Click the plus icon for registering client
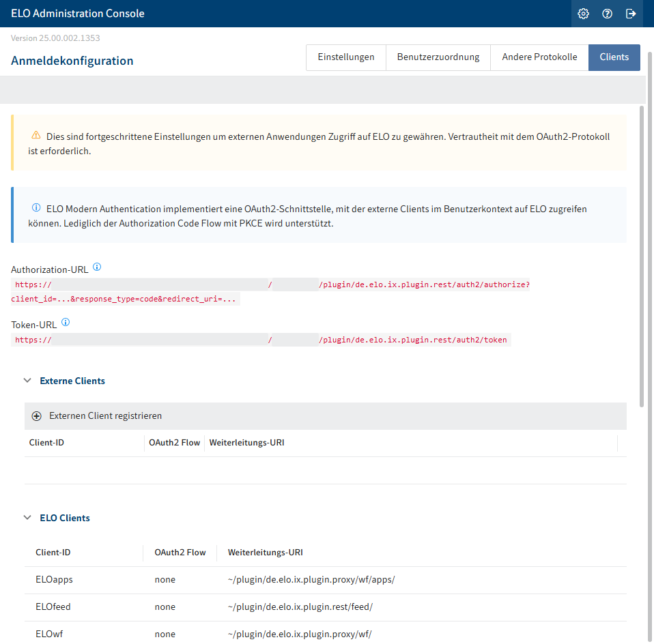Screen dimensions: 654x644 [37, 416]
